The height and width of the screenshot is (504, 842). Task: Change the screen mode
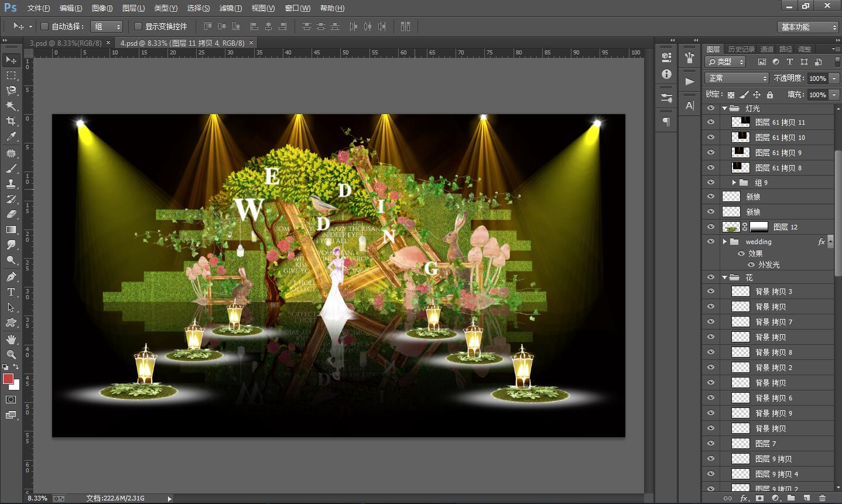pyautogui.click(x=11, y=415)
